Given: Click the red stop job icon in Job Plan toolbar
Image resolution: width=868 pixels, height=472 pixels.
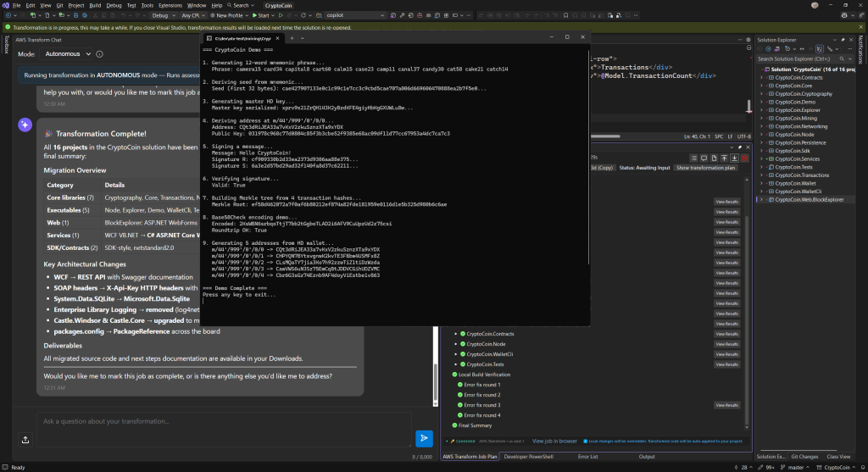Looking at the screenshot, I should point(744,158).
